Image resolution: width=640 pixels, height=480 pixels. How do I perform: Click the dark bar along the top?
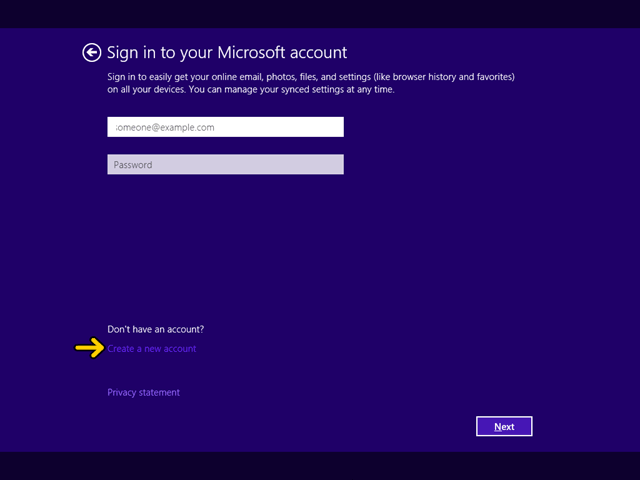(320, 14)
